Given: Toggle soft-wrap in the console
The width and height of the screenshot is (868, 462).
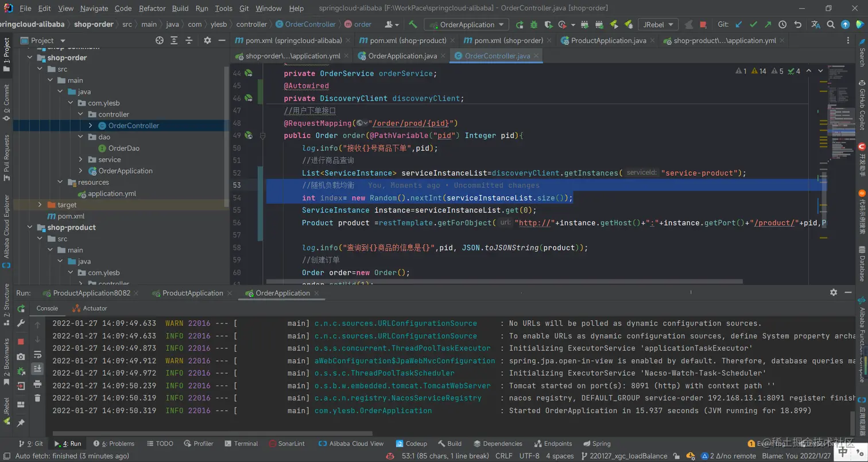Looking at the screenshot, I should [x=37, y=355].
